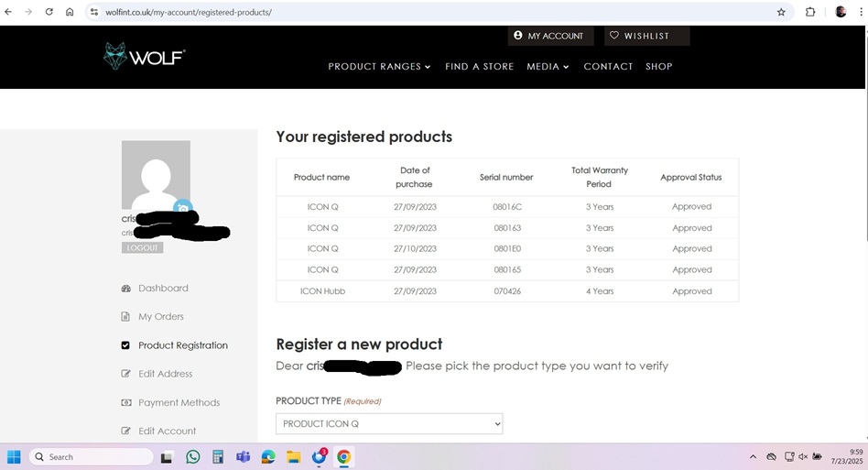The image size is (868, 470).
Task: Click the LOGOUT button
Action: point(142,248)
